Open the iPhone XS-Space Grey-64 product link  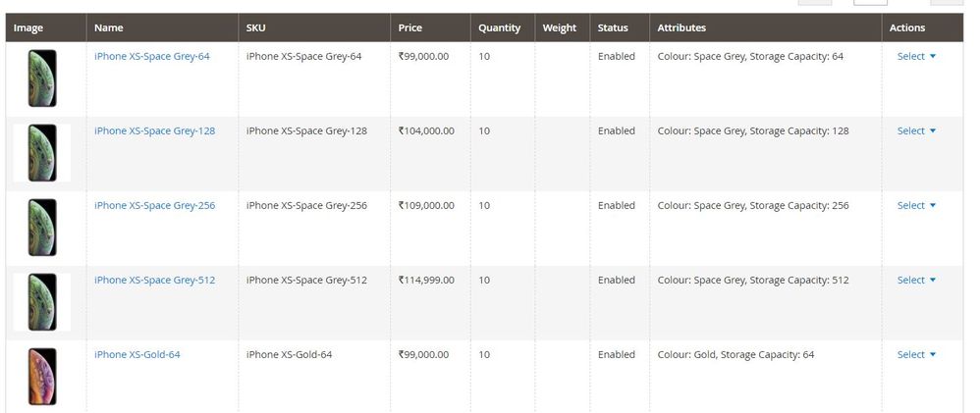pos(151,57)
